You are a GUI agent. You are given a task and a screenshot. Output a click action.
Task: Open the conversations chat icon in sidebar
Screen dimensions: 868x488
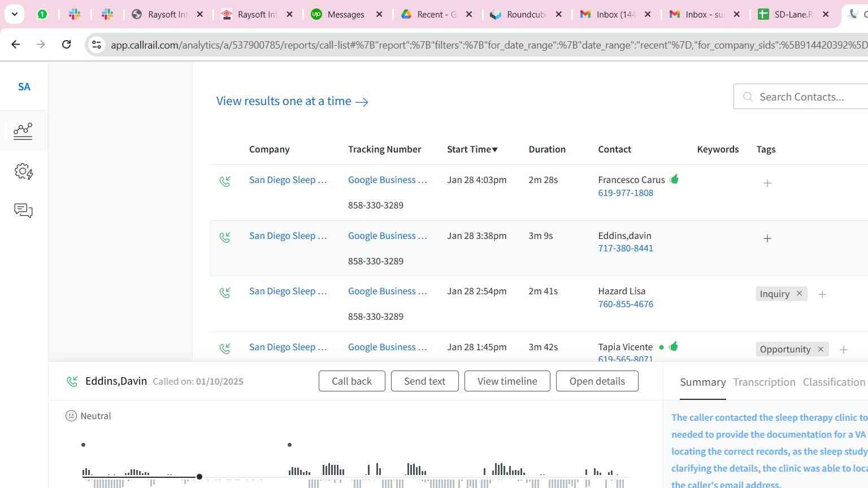(23, 211)
